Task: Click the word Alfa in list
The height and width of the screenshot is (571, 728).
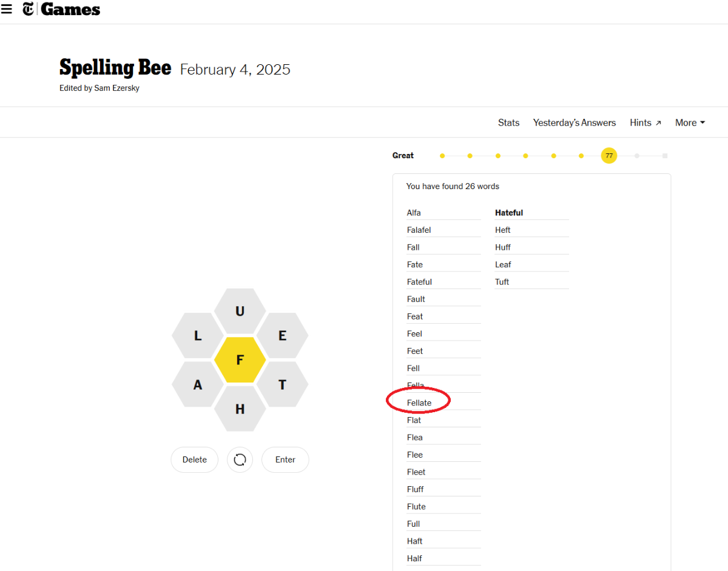Action: click(x=414, y=213)
